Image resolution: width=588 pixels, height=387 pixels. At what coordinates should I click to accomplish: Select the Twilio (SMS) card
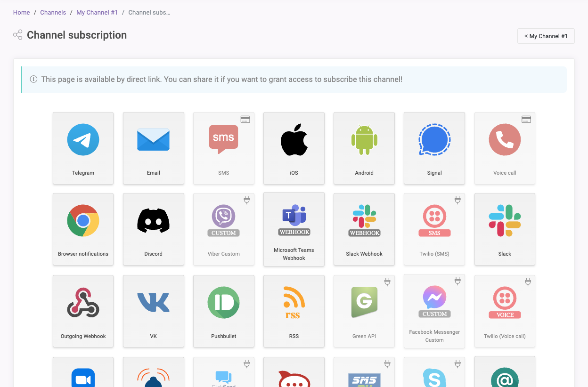click(434, 229)
